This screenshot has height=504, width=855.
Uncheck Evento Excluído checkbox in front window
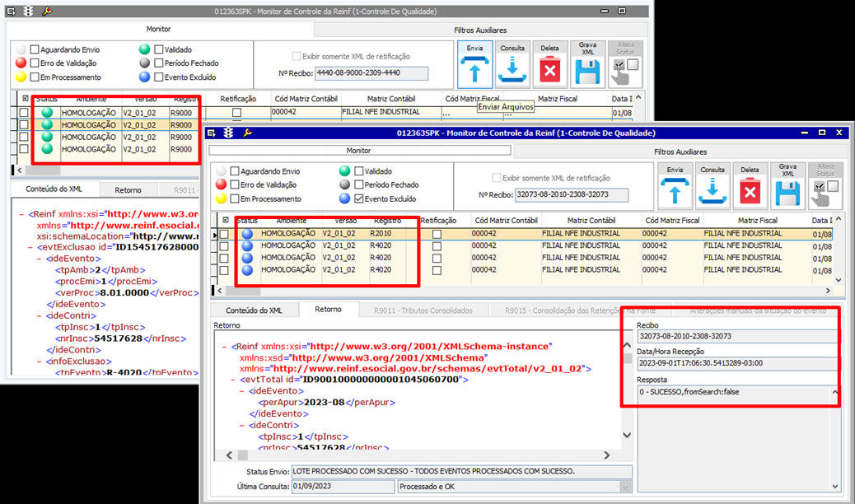[x=359, y=198]
